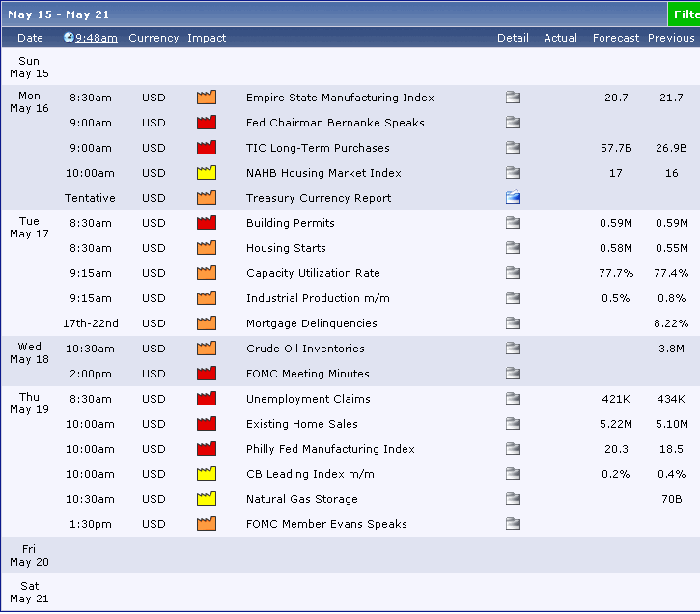Open detail folder for Crude Oil Inventories
This screenshot has width=700, height=614.
[x=513, y=349]
